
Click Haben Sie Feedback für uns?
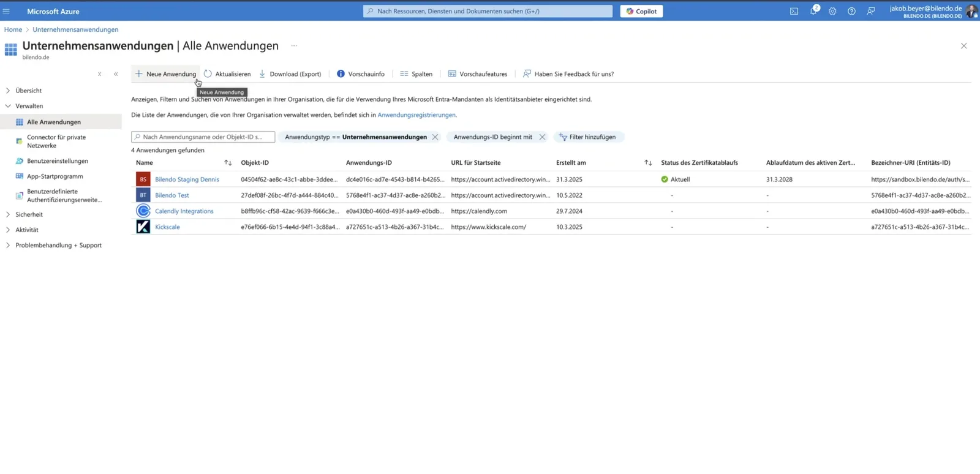click(x=568, y=73)
